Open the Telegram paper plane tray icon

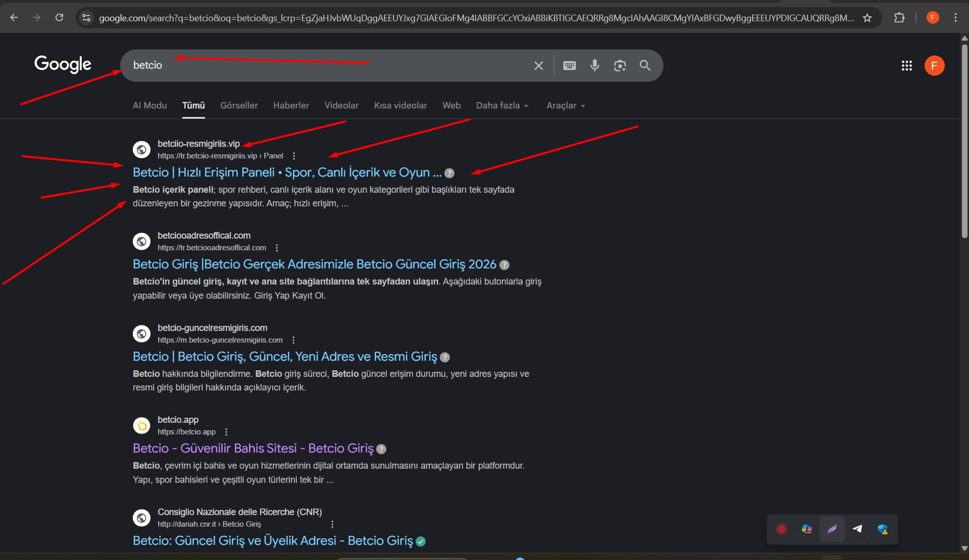[x=857, y=529]
